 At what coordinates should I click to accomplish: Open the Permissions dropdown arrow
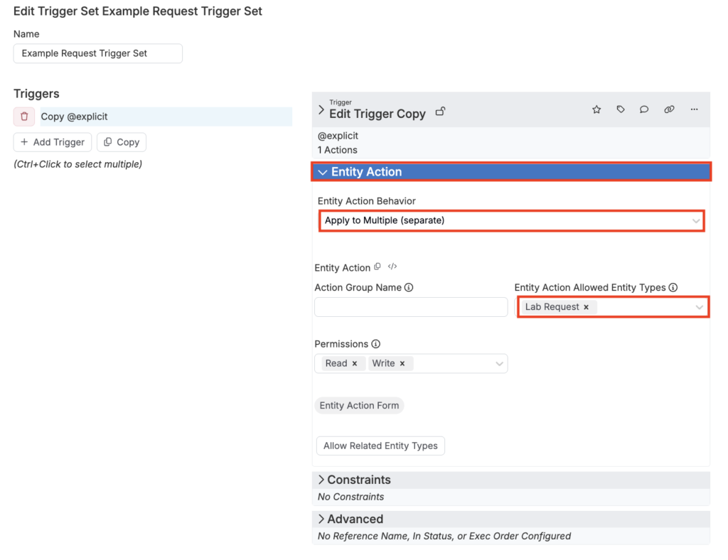(x=499, y=364)
